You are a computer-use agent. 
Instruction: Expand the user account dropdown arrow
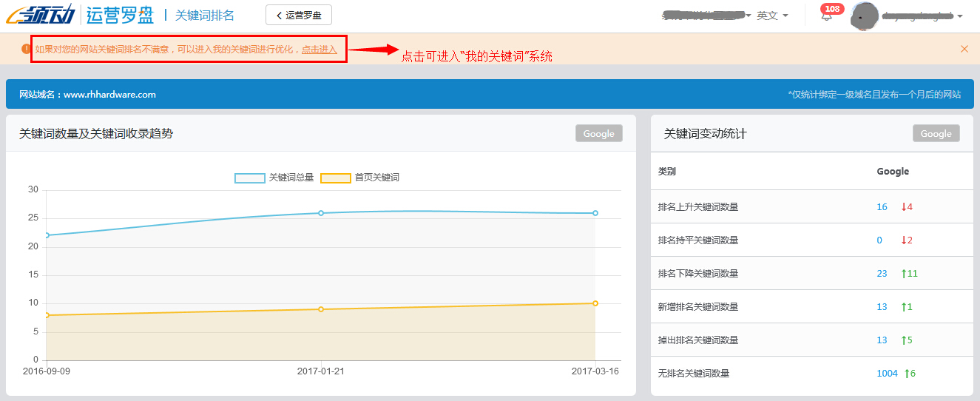(x=959, y=16)
